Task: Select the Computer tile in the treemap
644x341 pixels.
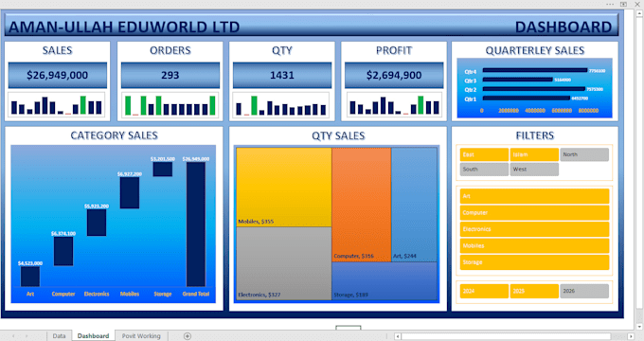Action: [362, 205]
